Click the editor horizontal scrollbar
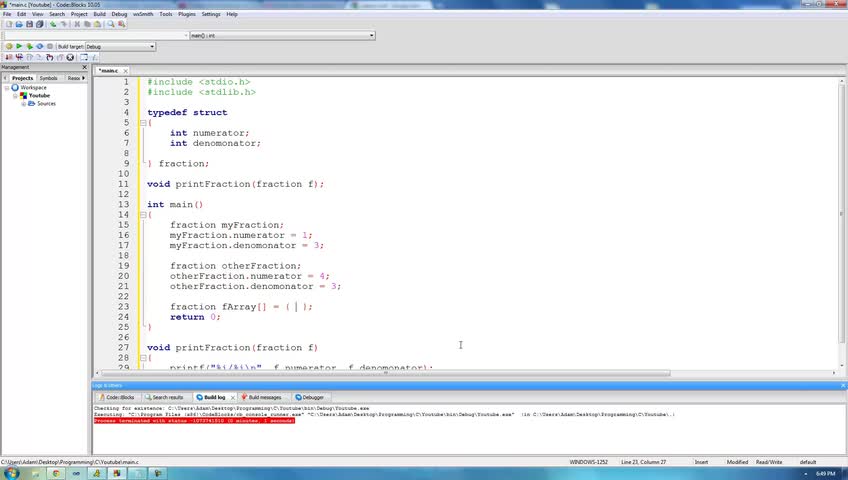 pyautogui.click(x=386, y=373)
